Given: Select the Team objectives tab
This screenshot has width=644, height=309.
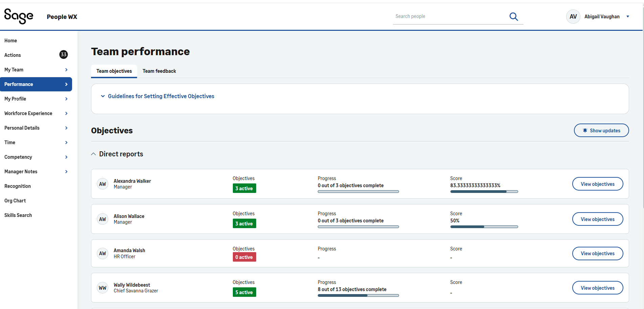Looking at the screenshot, I should tap(114, 71).
